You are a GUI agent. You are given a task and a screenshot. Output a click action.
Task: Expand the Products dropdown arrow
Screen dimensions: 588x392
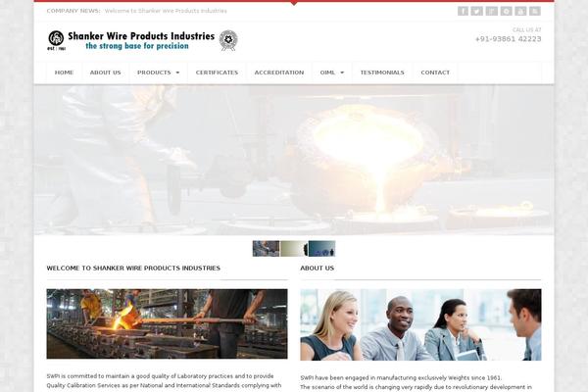coord(177,73)
